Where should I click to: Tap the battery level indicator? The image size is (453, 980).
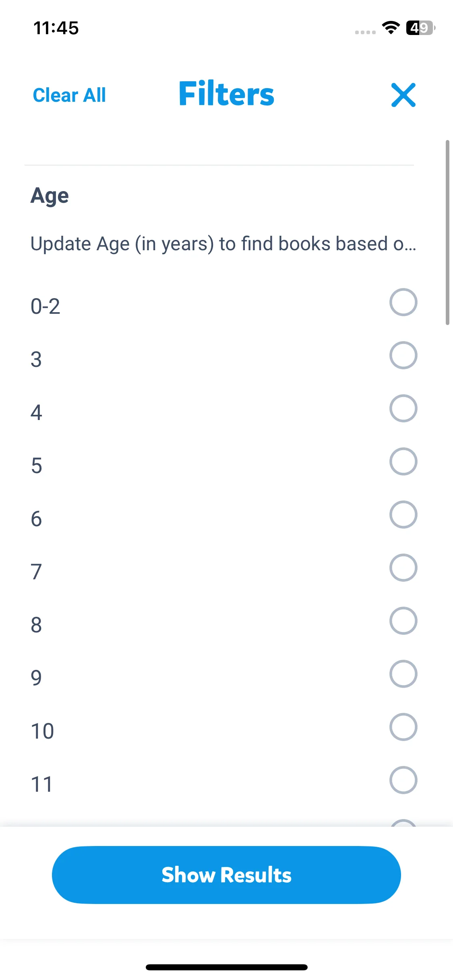coord(420,28)
